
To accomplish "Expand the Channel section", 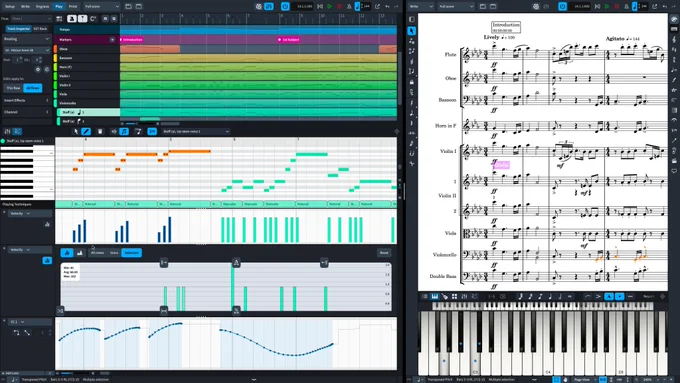I will pos(27,112).
